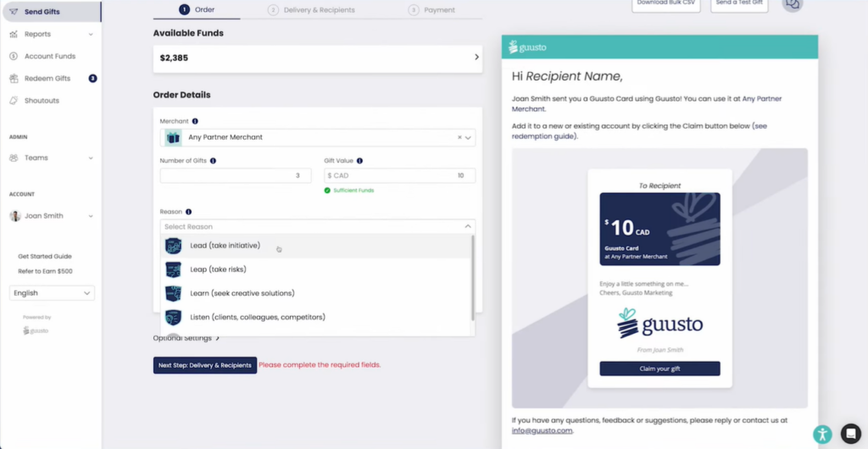Open Account Funds in sidebar
The width and height of the screenshot is (868, 449).
click(x=50, y=57)
